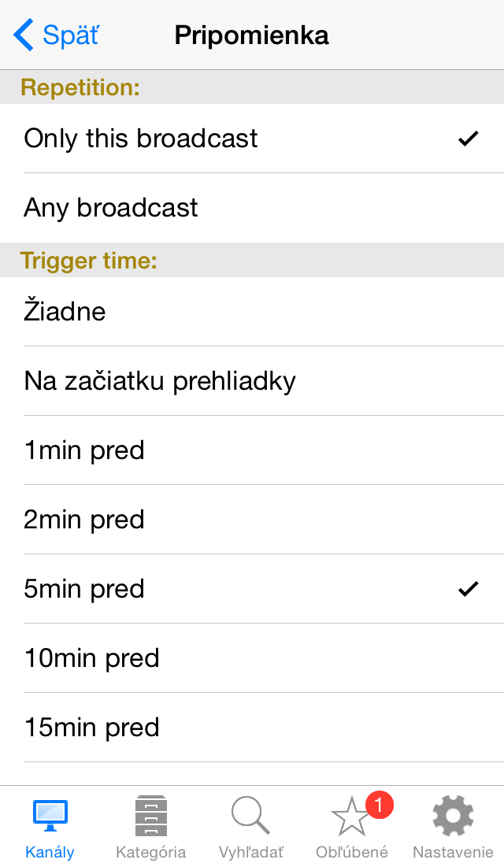The image size is (504, 863).
Task: Deselect the checkmark on '5min pred'
Action: [x=468, y=588]
